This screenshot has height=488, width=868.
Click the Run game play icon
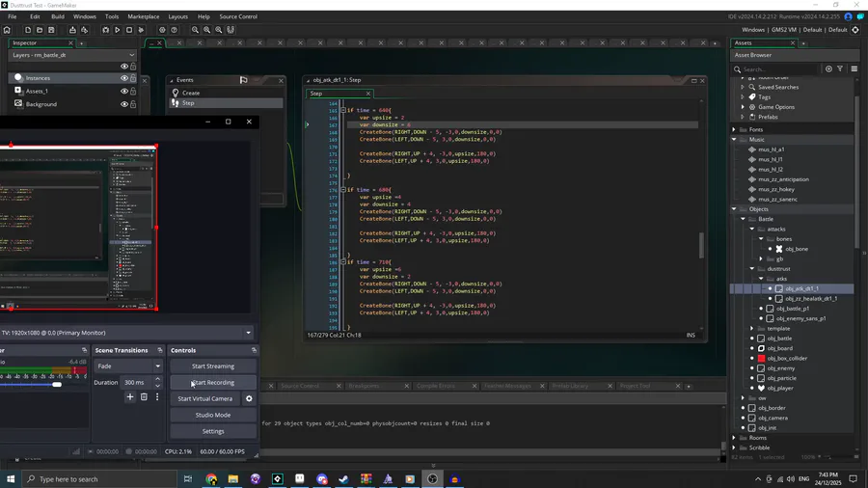(x=118, y=30)
